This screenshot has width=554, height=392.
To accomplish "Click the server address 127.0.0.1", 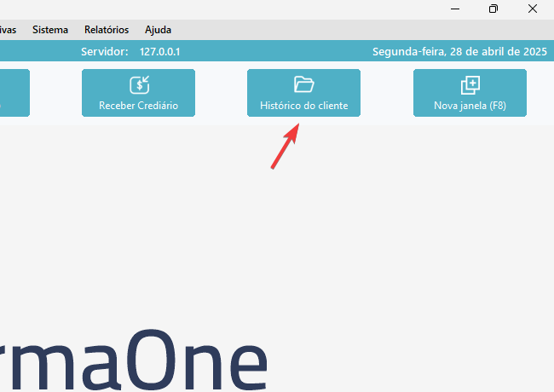I will click(159, 52).
